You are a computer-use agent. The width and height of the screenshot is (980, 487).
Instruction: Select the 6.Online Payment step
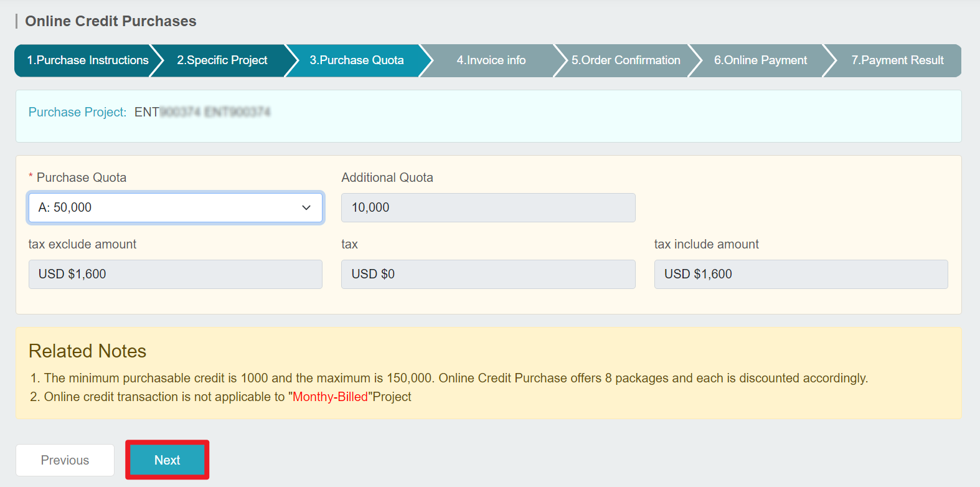click(760, 60)
